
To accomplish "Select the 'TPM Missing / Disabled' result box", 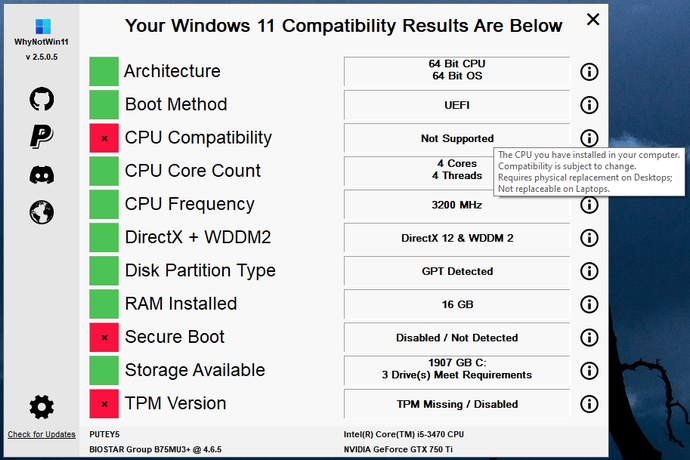I will click(x=457, y=404).
